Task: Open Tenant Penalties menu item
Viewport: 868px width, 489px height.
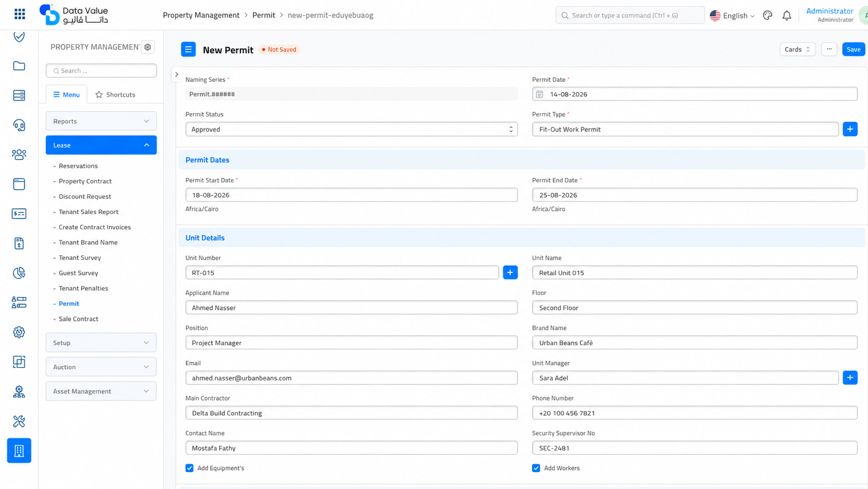Action: [x=84, y=288]
